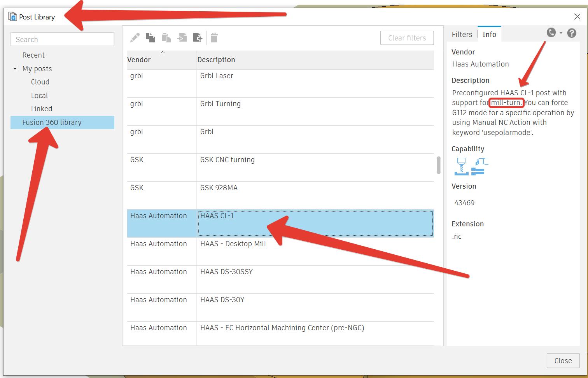
Task: Click the post list vertical scrollbar
Action: (x=439, y=165)
